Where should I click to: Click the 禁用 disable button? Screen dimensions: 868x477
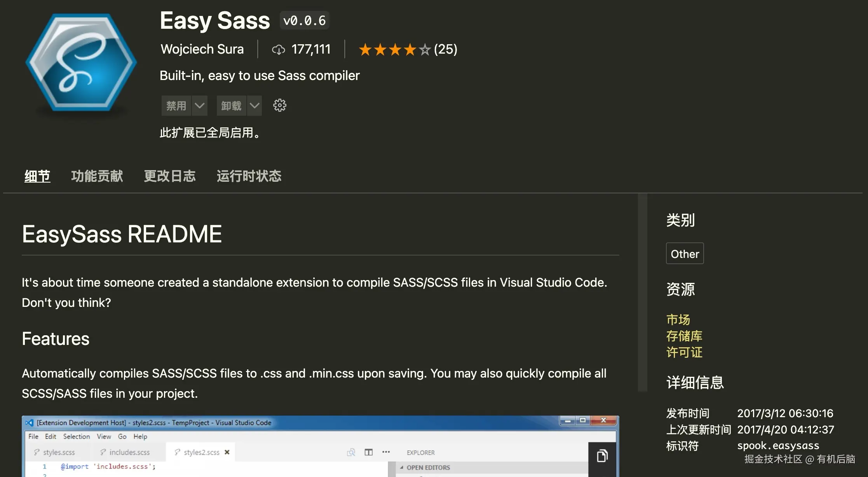pyautogui.click(x=176, y=106)
